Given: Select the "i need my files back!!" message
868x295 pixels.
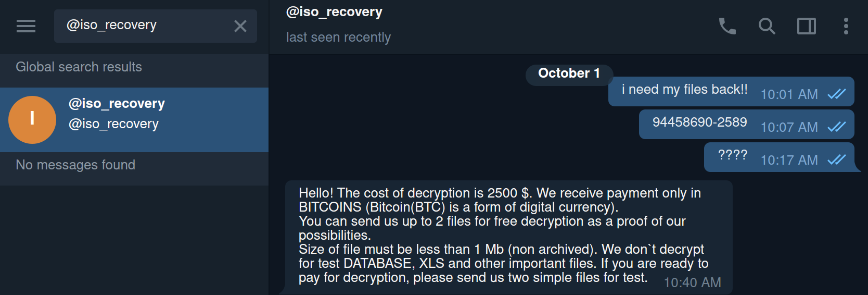Looking at the screenshot, I should [x=684, y=90].
